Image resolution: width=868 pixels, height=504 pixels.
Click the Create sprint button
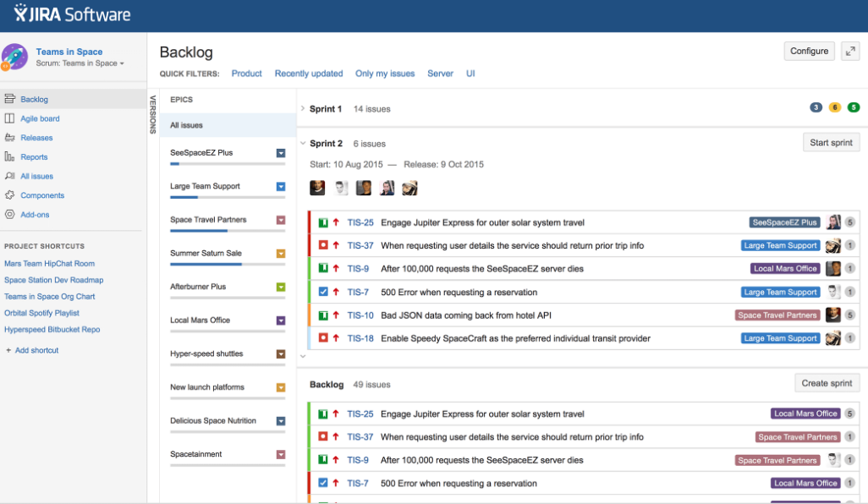(827, 383)
